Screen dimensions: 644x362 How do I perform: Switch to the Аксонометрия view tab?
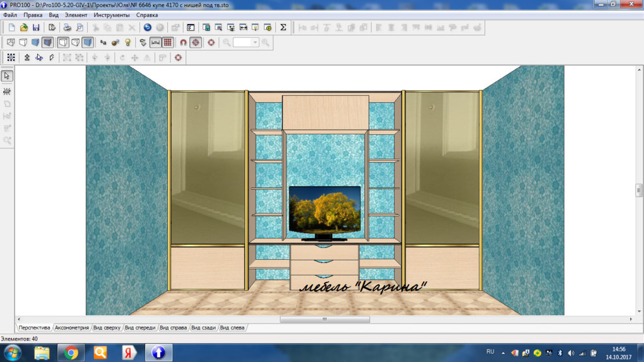(72, 327)
